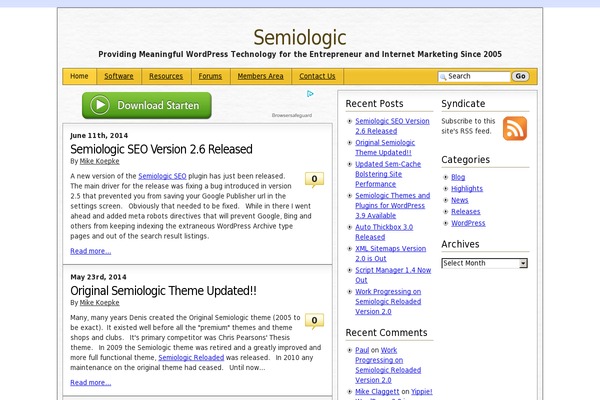This screenshot has width=600, height=400.
Task: Open the Software menu item
Action: 119,76
